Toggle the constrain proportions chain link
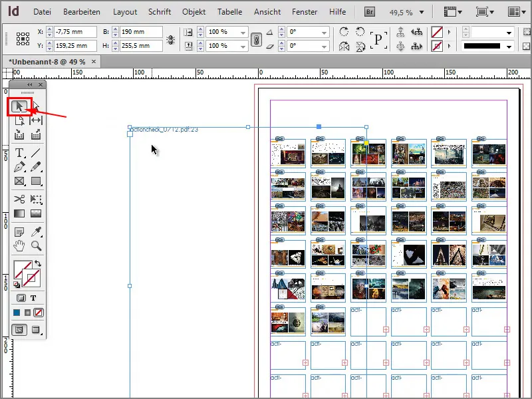 point(257,39)
